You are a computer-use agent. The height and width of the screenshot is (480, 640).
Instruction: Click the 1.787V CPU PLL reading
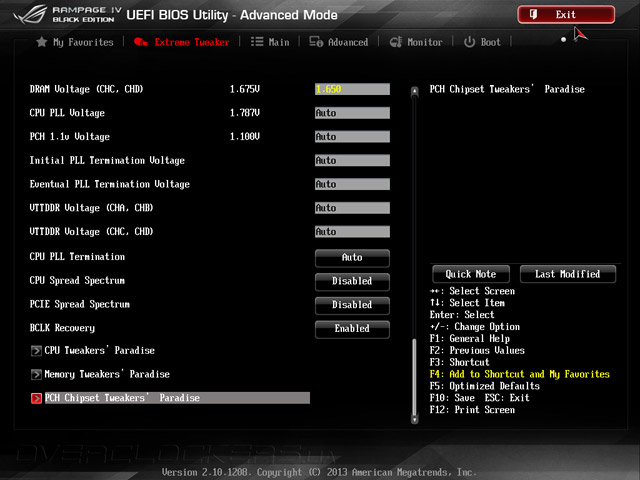pyautogui.click(x=244, y=113)
